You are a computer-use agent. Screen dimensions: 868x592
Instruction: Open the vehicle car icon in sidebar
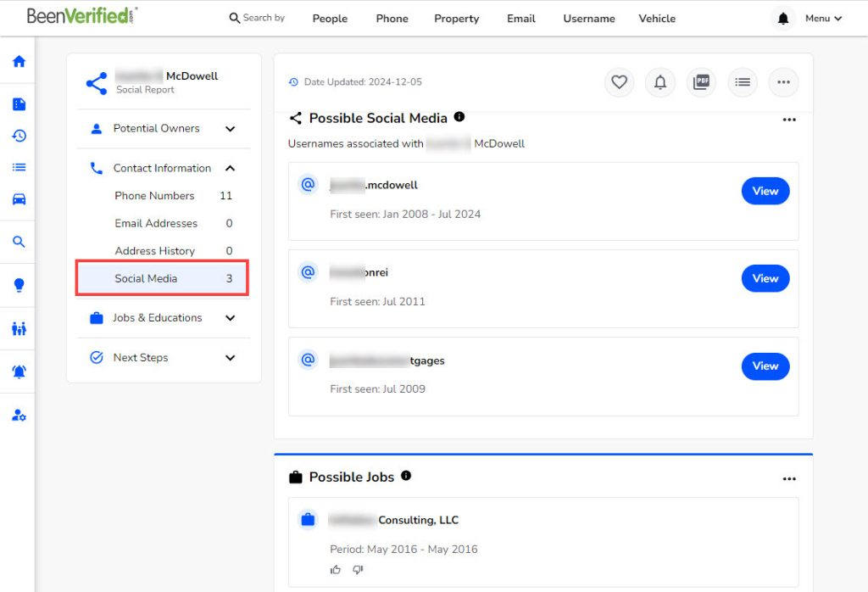click(19, 199)
